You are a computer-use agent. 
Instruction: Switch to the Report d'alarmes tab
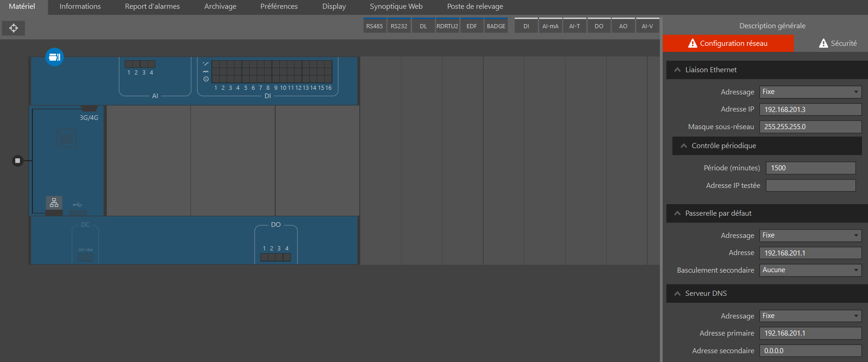[152, 6]
